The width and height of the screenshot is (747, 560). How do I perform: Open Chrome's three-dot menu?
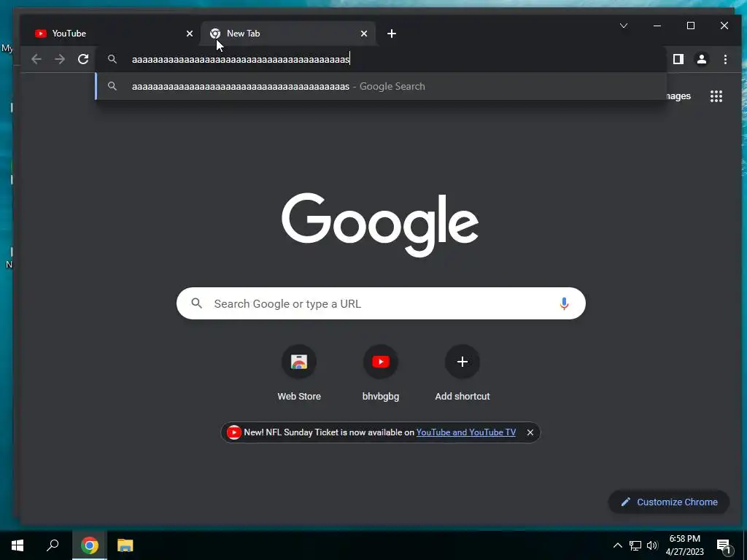point(725,59)
